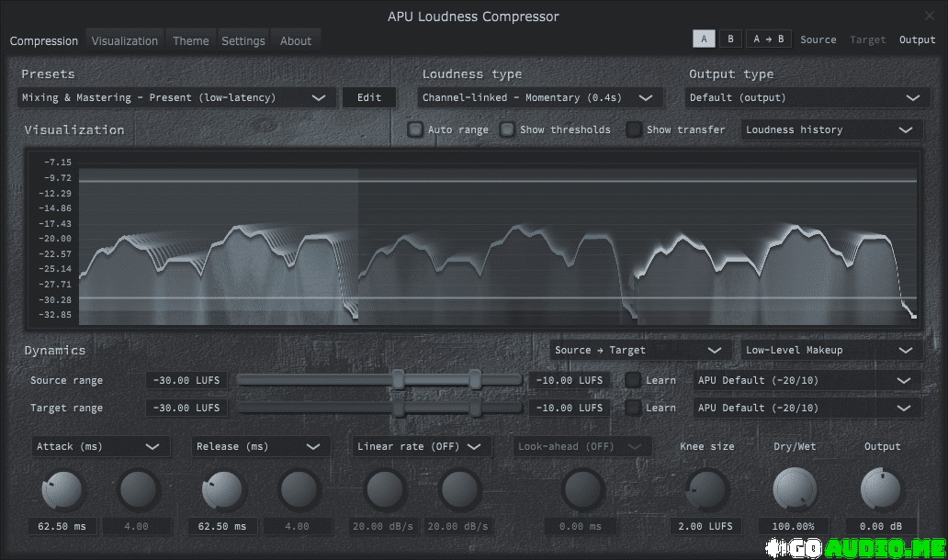This screenshot has height=560, width=948.
Task: Click Output 0.00 dB value field
Action: [881, 526]
